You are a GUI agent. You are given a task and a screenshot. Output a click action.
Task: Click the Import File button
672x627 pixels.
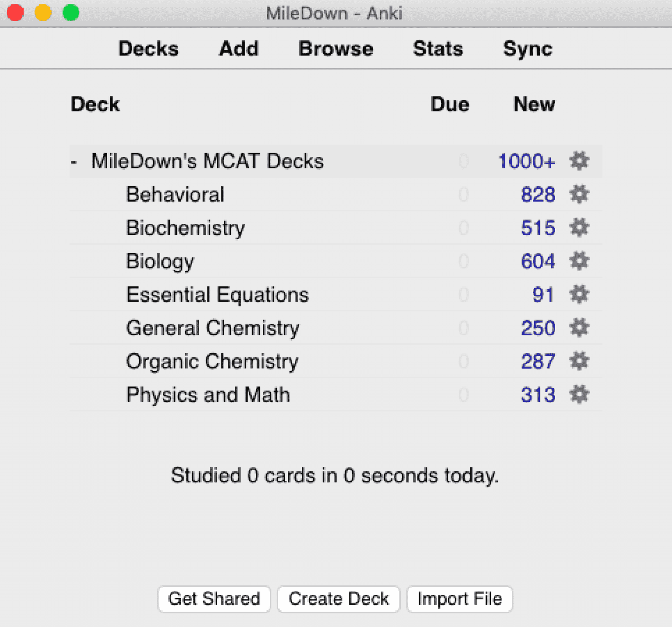coord(459,599)
